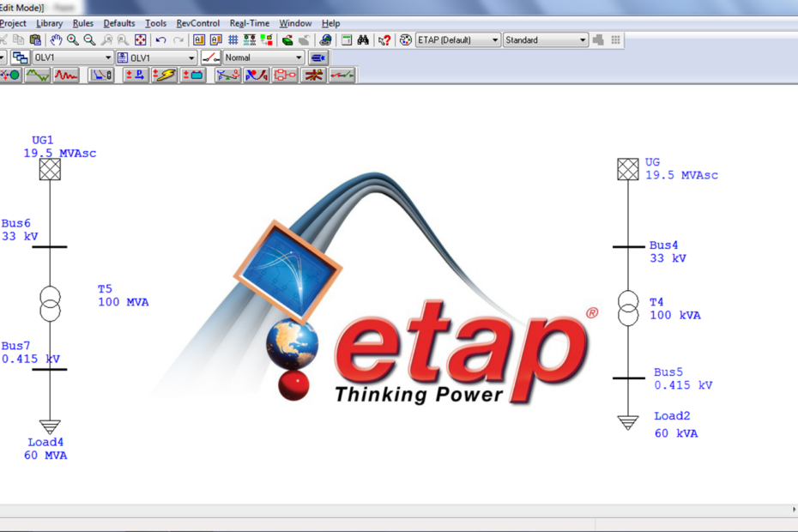Screen dimensions: 798x532
Task: Open the Normal configuration dropdown
Action: pyautogui.click(x=263, y=58)
